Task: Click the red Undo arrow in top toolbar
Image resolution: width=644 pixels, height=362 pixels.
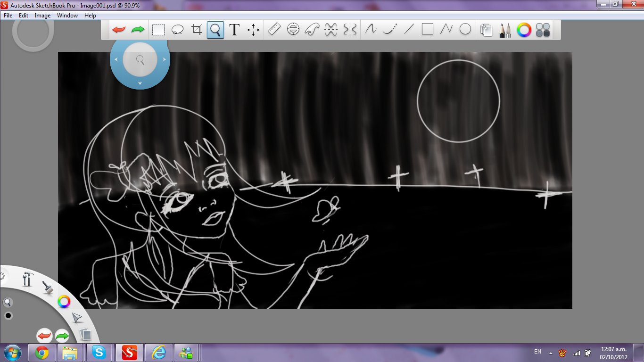Action: point(119,30)
